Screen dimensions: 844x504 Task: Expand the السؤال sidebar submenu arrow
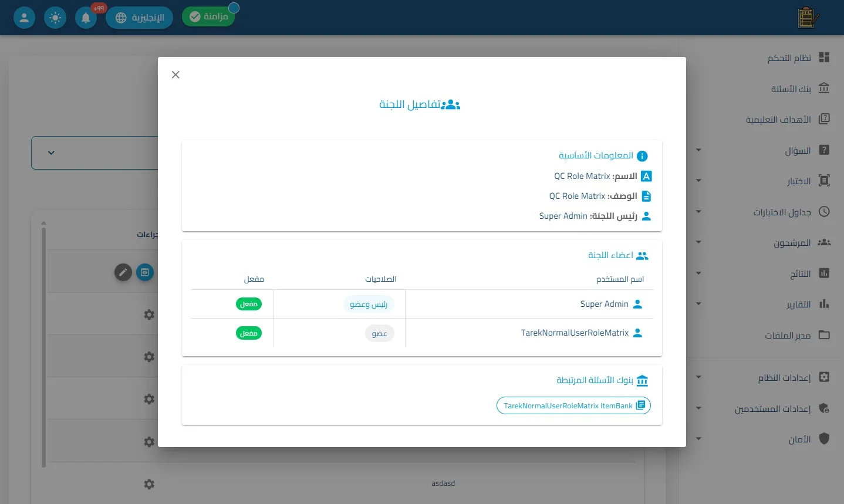click(698, 150)
